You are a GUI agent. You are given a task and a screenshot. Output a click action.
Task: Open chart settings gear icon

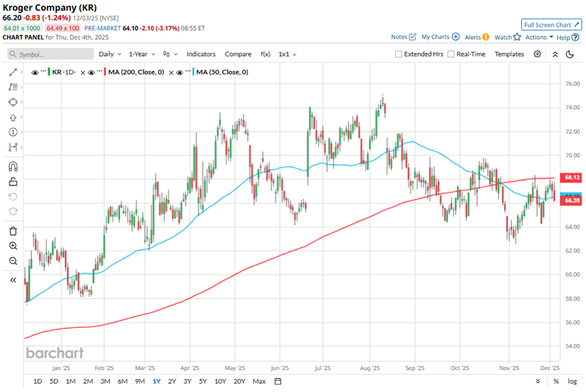click(x=537, y=54)
